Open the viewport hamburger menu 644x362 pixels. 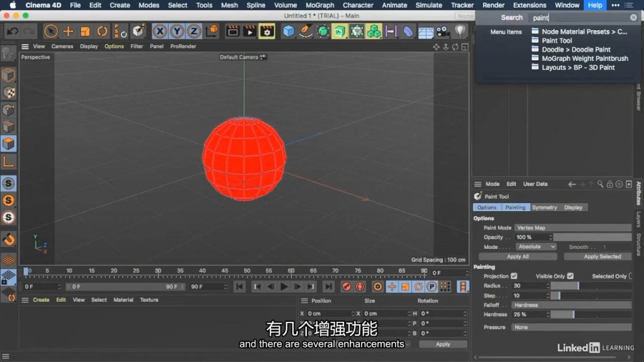point(25,47)
